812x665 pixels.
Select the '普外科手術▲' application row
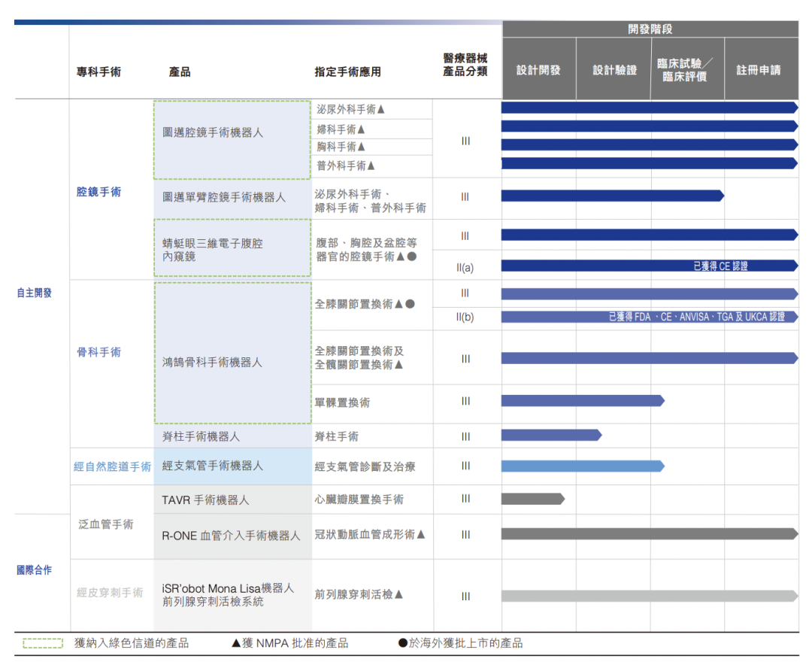(x=345, y=165)
